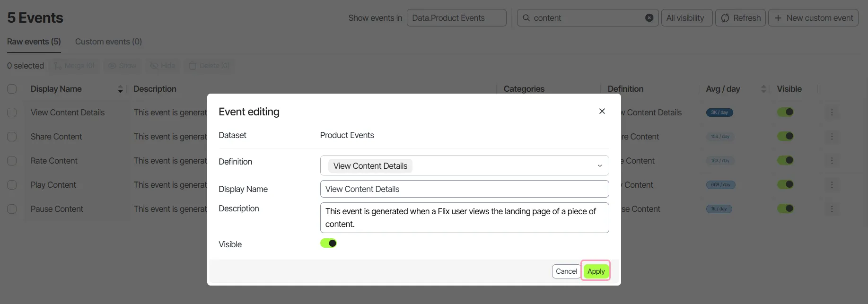Click the 1K / day badge

[719, 209]
